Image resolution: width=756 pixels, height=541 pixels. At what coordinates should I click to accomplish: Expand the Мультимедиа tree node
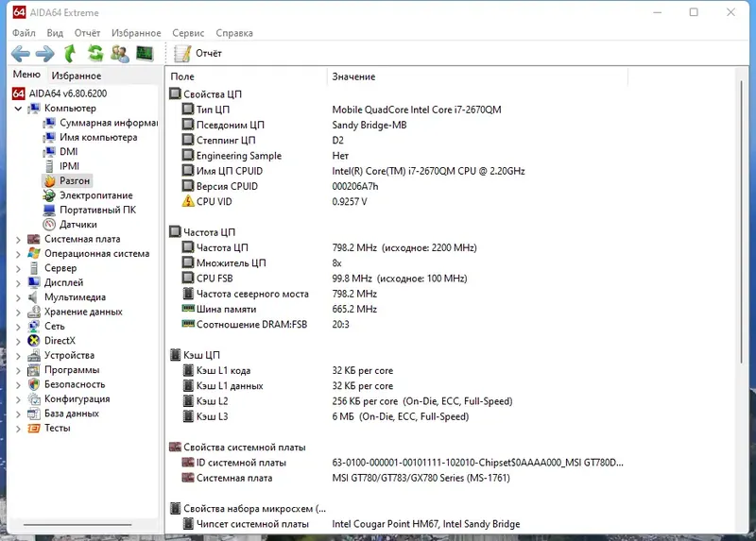coord(18,297)
